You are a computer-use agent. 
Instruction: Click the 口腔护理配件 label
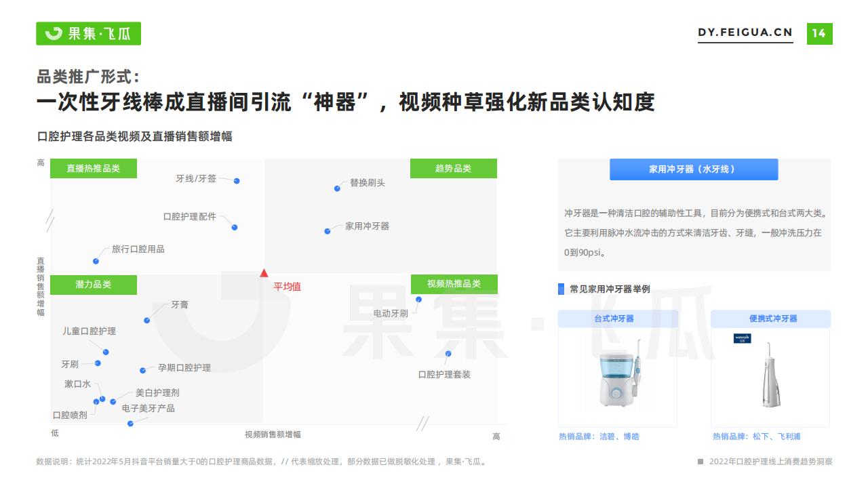pyautogui.click(x=189, y=216)
